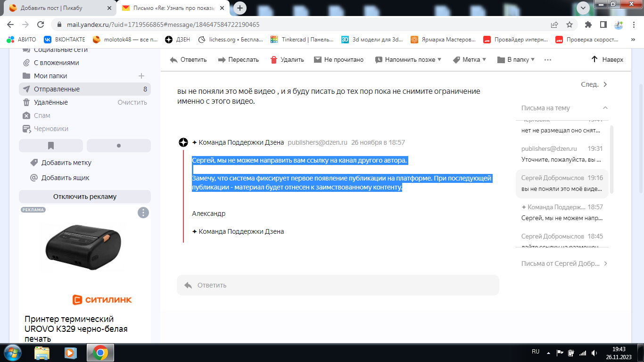Click browser back arrow
The image size is (644, 362).
pos(10,25)
